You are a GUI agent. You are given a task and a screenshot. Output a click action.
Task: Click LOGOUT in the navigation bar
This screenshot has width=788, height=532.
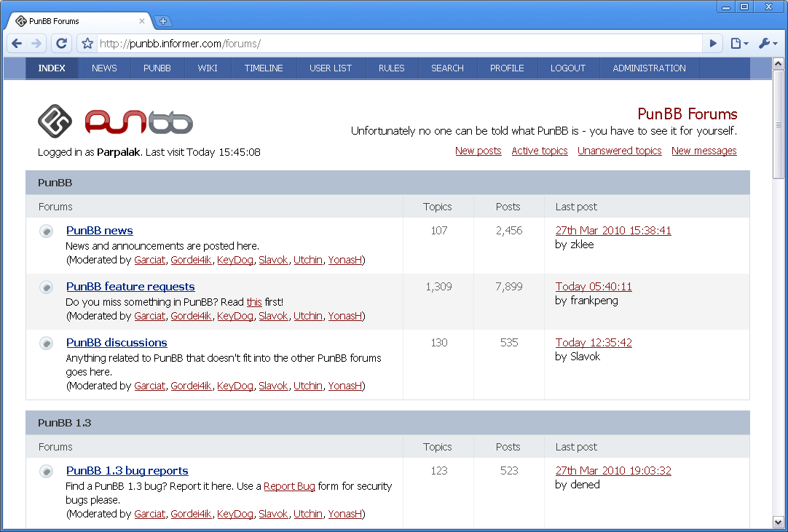point(568,68)
